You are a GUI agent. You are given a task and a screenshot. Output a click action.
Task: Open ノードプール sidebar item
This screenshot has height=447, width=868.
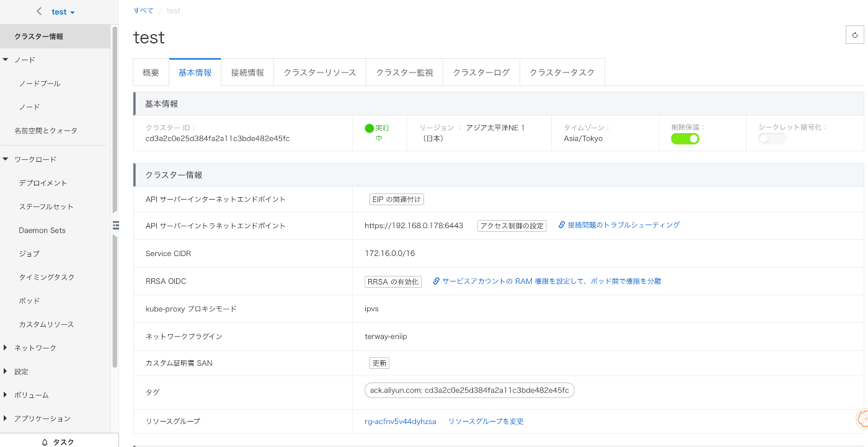pyautogui.click(x=40, y=84)
